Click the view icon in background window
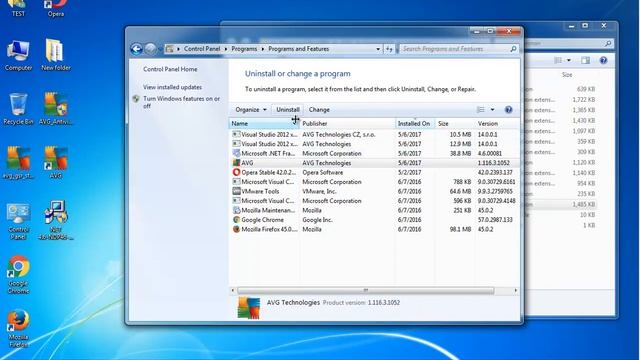640x360 pixels. click(x=558, y=60)
